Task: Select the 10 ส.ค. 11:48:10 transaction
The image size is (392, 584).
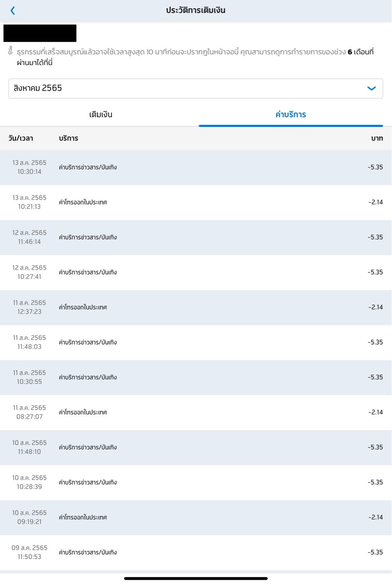Action: tap(195, 448)
